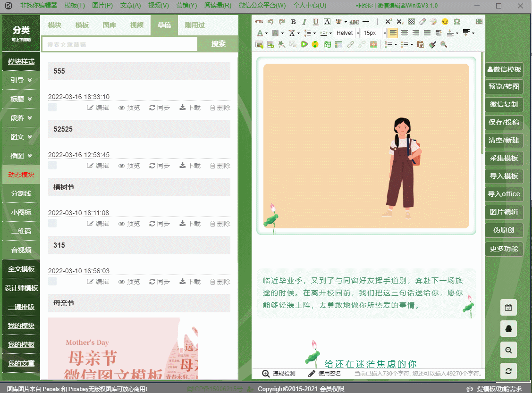Apply strikethrough ABC formatting

tap(354, 22)
